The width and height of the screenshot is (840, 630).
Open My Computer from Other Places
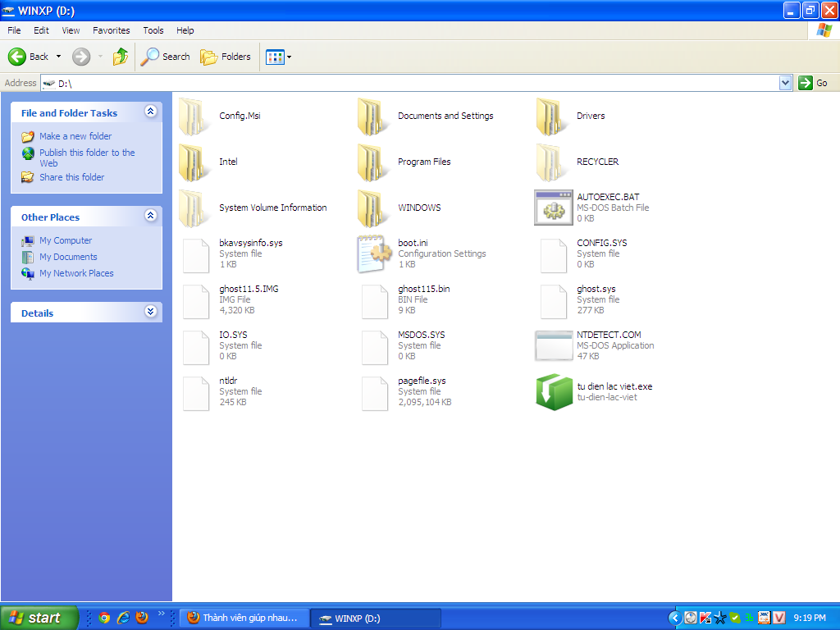66,240
